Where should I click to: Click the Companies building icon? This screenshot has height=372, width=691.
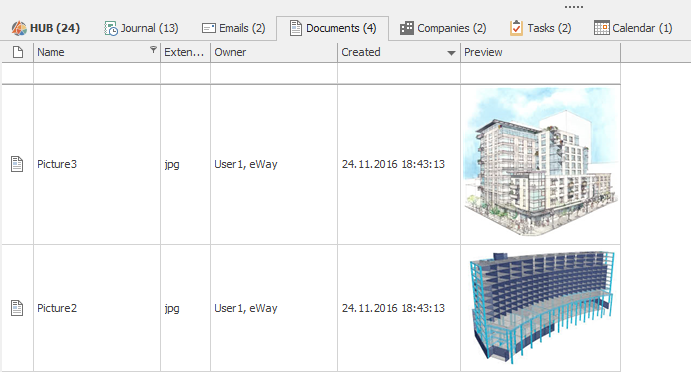coord(406,28)
